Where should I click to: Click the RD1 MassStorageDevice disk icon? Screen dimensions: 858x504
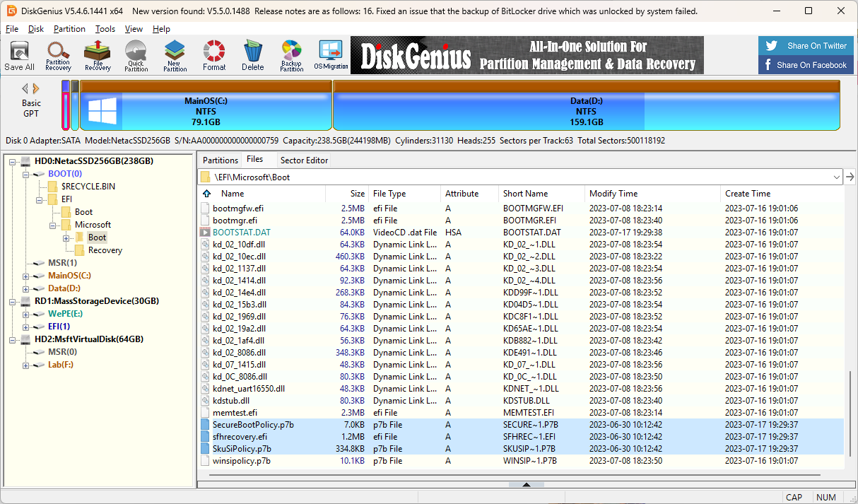click(x=26, y=301)
